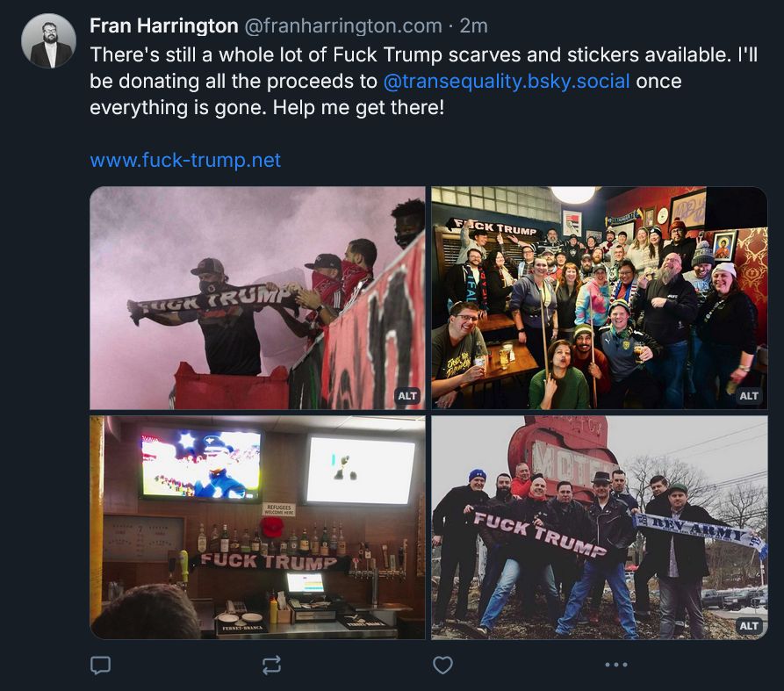Open the three-dot more options menu
Image resolution: width=784 pixels, height=691 pixels.
[x=616, y=665]
